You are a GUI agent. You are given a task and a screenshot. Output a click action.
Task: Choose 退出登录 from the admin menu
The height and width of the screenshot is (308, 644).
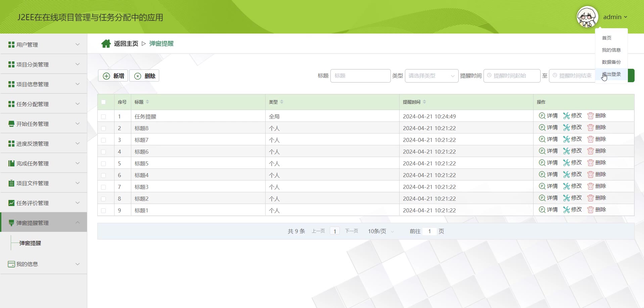click(611, 74)
